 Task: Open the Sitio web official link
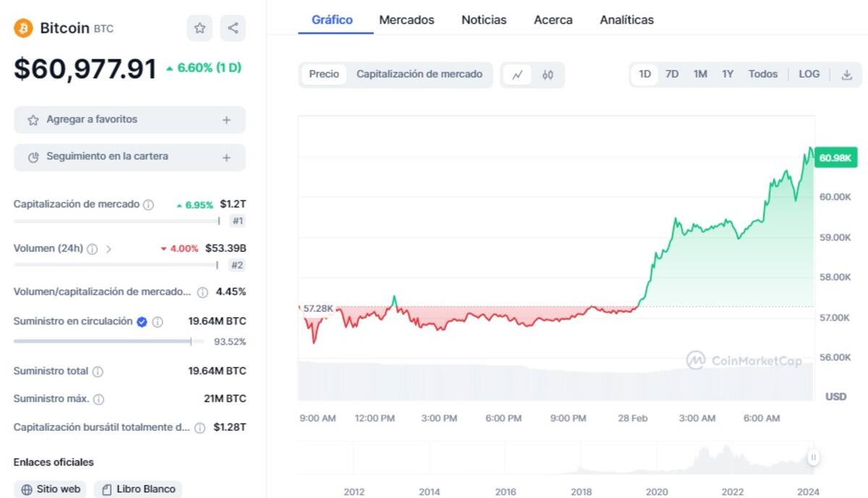(x=50, y=489)
